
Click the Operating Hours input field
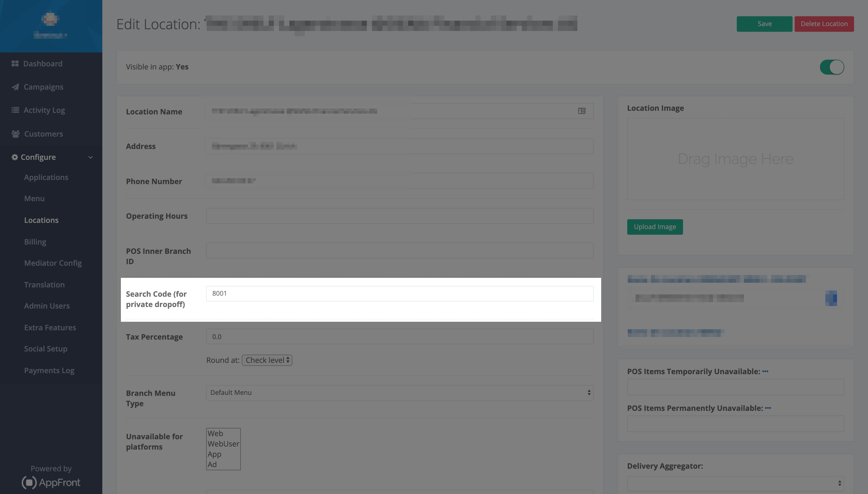tap(400, 216)
